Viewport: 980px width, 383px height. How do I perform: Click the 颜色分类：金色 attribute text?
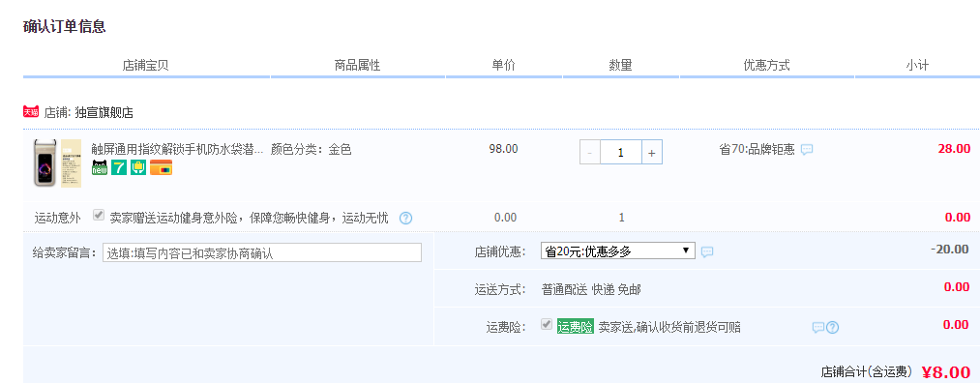point(312,149)
